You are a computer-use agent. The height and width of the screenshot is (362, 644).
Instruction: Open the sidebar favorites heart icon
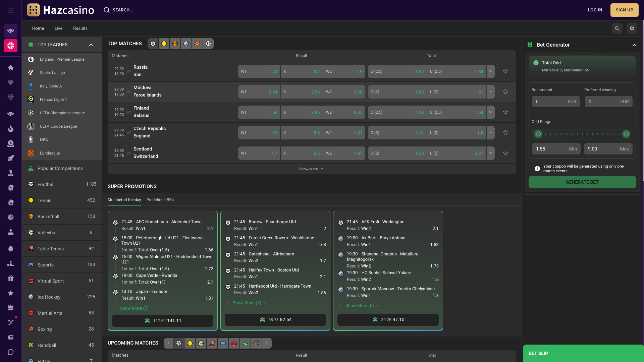point(11,82)
